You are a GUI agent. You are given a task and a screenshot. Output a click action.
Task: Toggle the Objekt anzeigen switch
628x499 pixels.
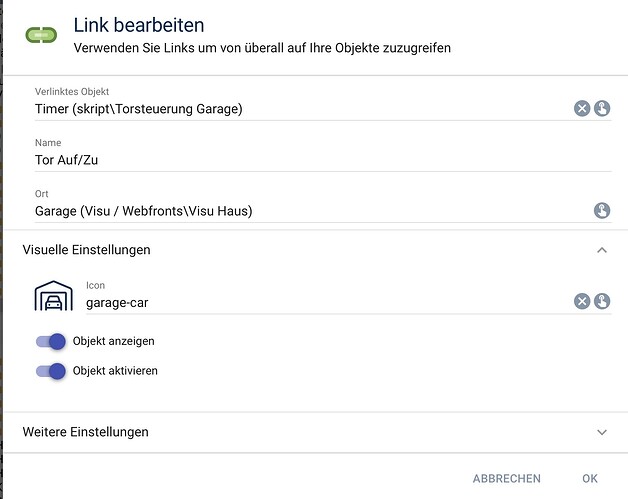pos(51,342)
